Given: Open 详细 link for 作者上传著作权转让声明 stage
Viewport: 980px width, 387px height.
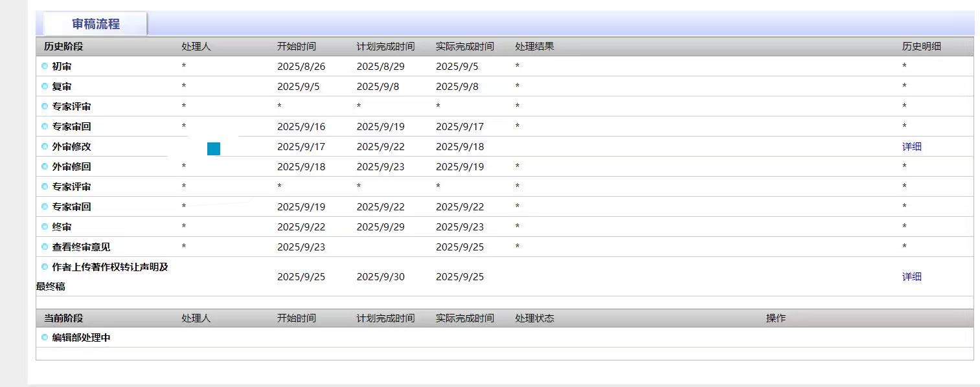Looking at the screenshot, I should [911, 276].
